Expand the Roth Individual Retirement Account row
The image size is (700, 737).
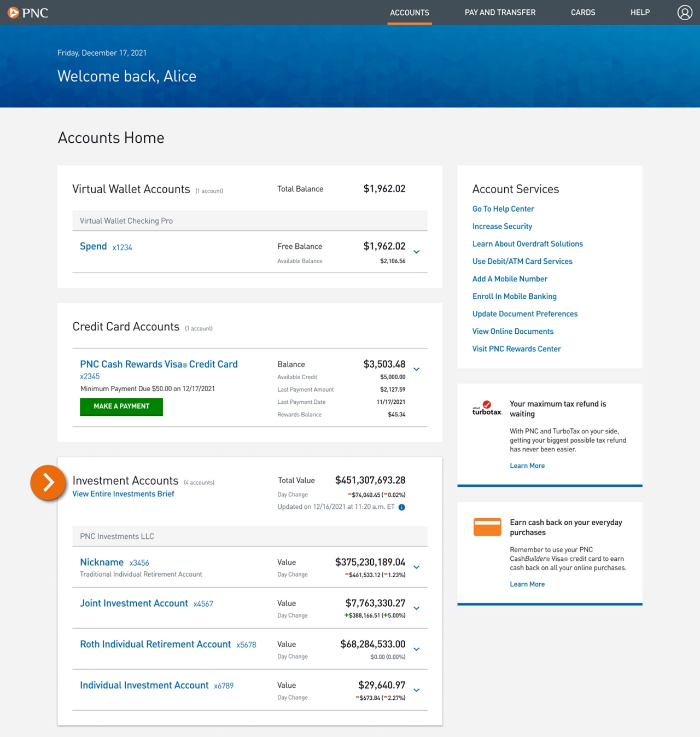416,649
